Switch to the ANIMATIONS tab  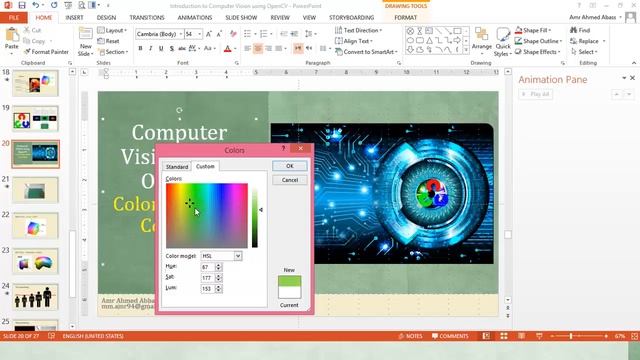(x=195, y=18)
